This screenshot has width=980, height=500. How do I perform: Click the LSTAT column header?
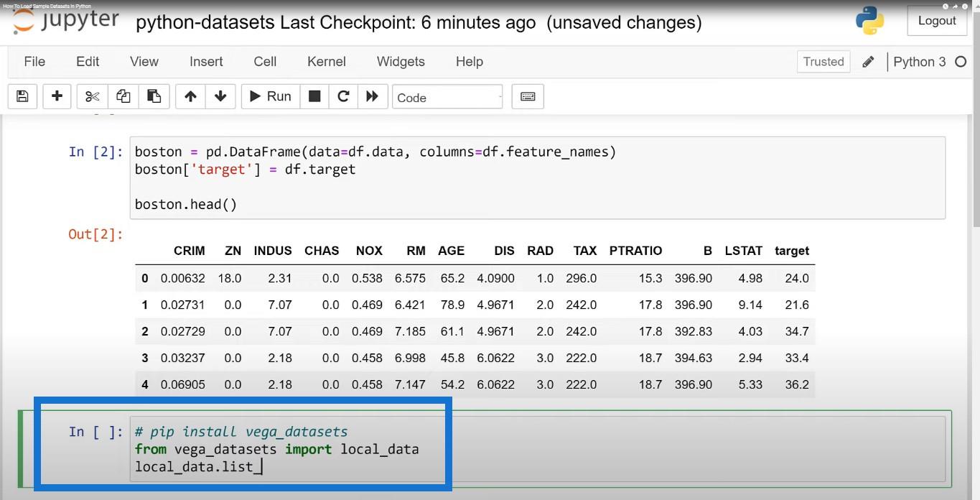(744, 251)
